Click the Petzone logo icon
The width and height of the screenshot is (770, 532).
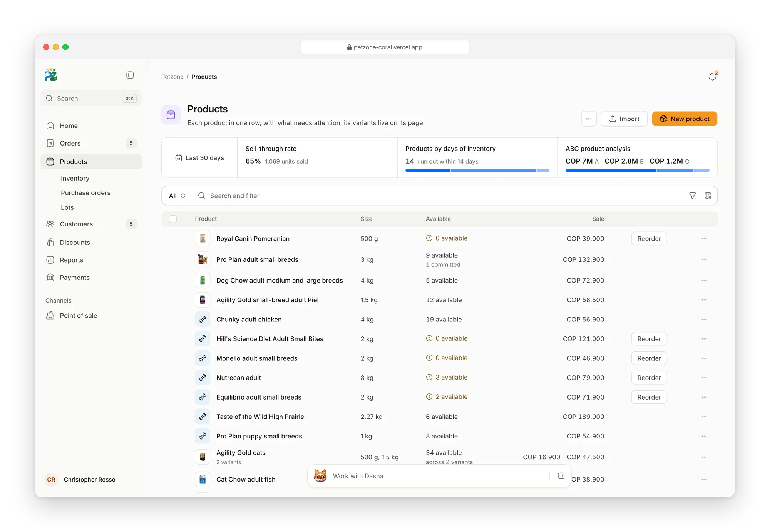(51, 75)
